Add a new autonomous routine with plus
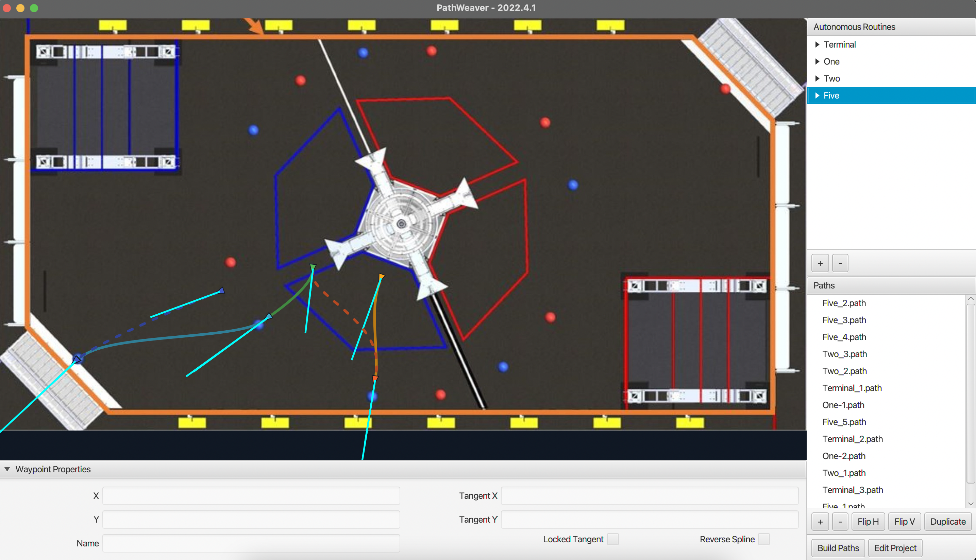 (x=820, y=263)
